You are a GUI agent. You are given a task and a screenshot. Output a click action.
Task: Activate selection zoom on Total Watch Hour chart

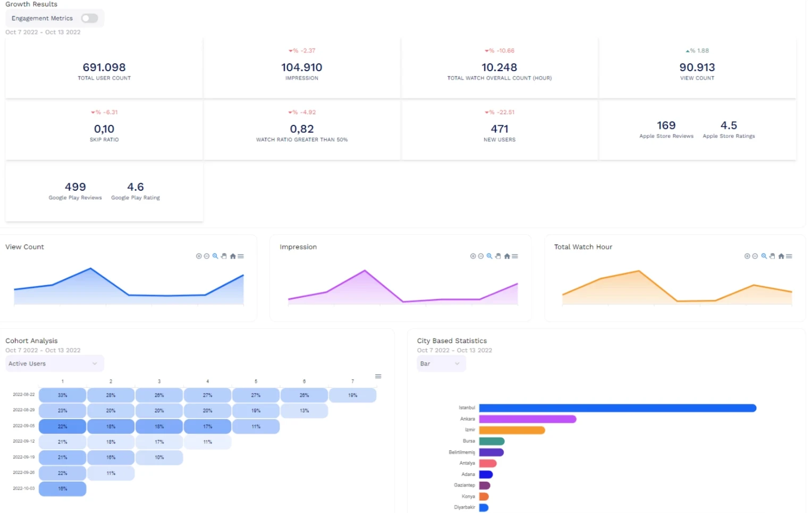click(x=764, y=256)
